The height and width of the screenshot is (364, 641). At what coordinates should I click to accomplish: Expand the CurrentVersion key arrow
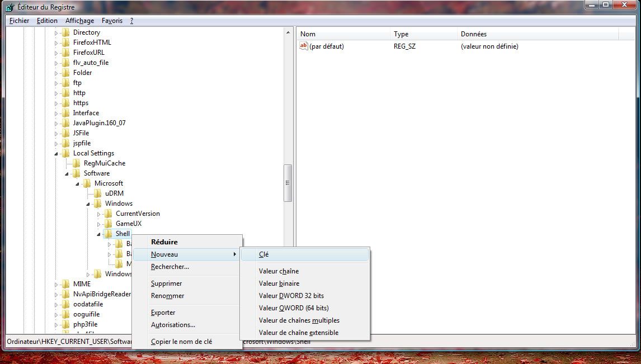[x=98, y=214]
